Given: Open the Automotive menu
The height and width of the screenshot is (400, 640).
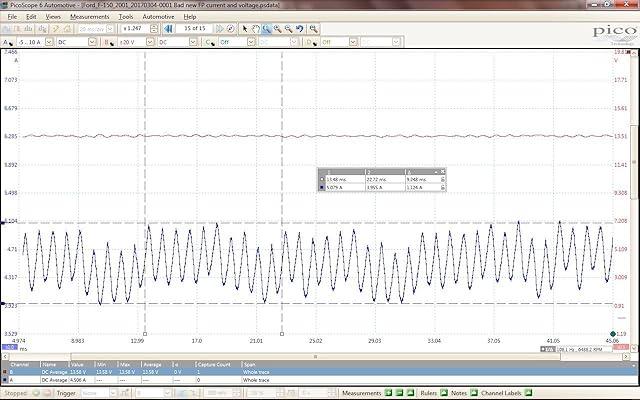Looking at the screenshot, I should tap(158, 17).
